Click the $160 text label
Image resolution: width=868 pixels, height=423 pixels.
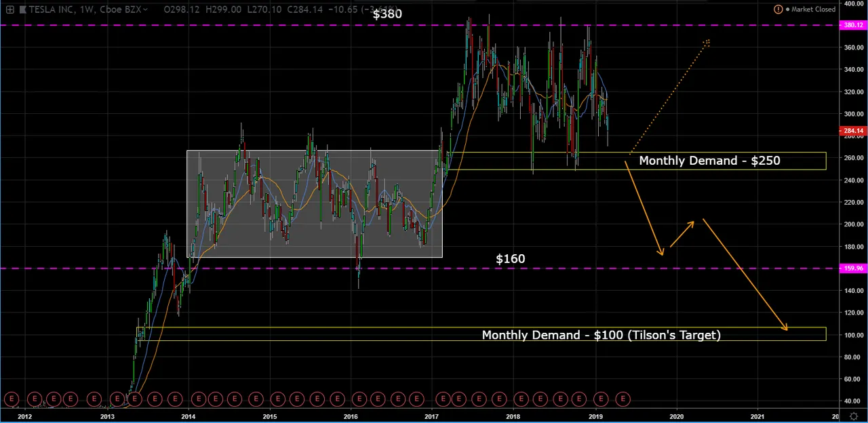click(510, 259)
